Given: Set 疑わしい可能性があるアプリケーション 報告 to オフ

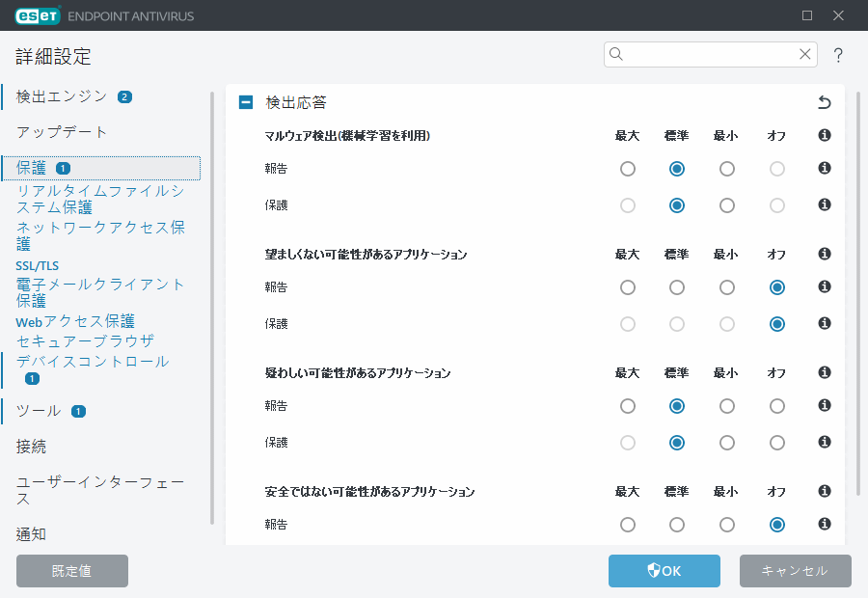Looking at the screenshot, I should pos(777,406).
